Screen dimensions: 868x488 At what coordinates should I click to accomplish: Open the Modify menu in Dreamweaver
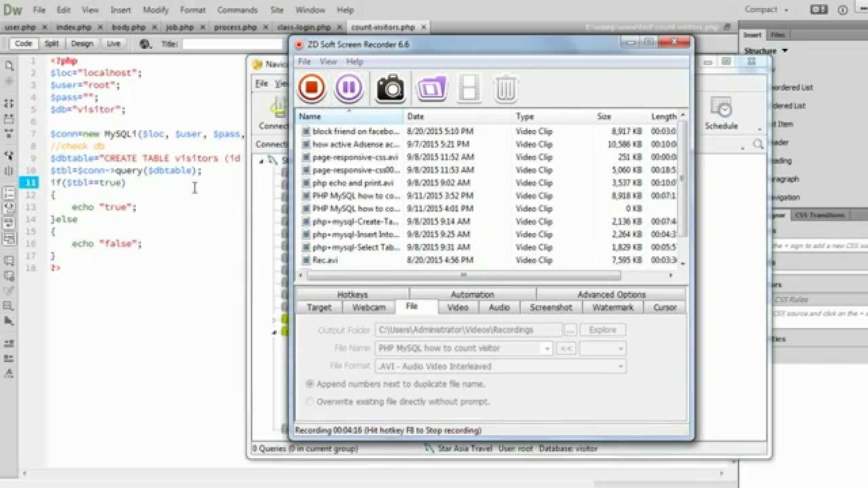pyautogui.click(x=156, y=10)
